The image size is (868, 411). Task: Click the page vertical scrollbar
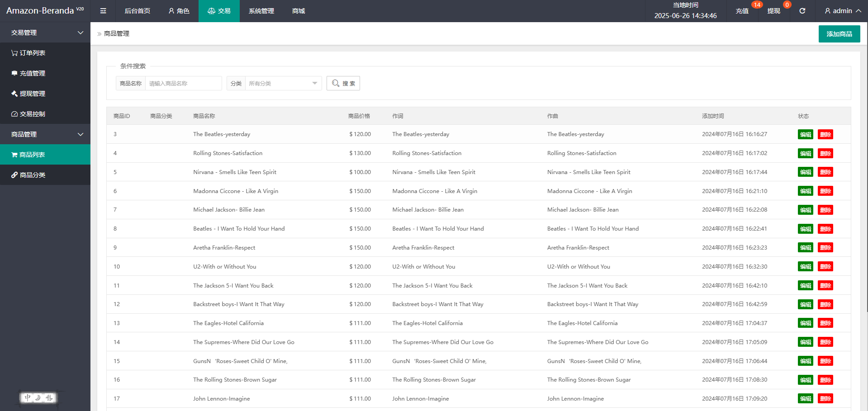pos(866,167)
